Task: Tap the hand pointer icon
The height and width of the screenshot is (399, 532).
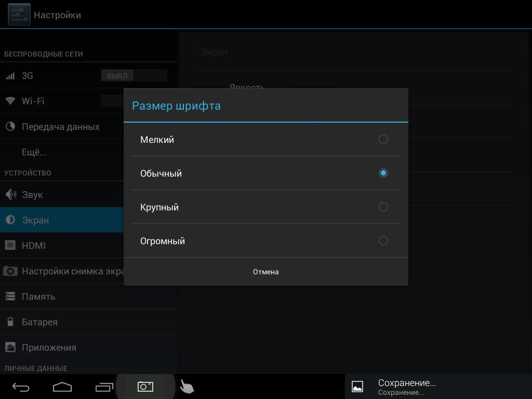Action: click(x=187, y=387)
